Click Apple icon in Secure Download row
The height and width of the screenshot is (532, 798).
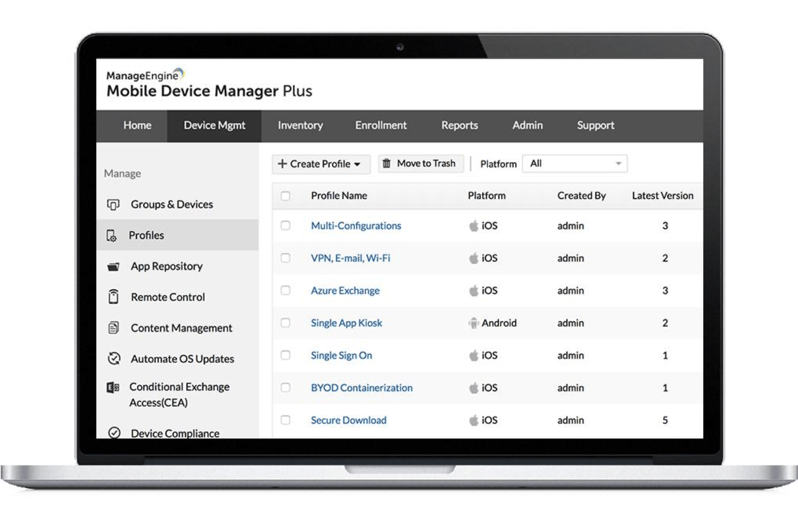(473, 420)
